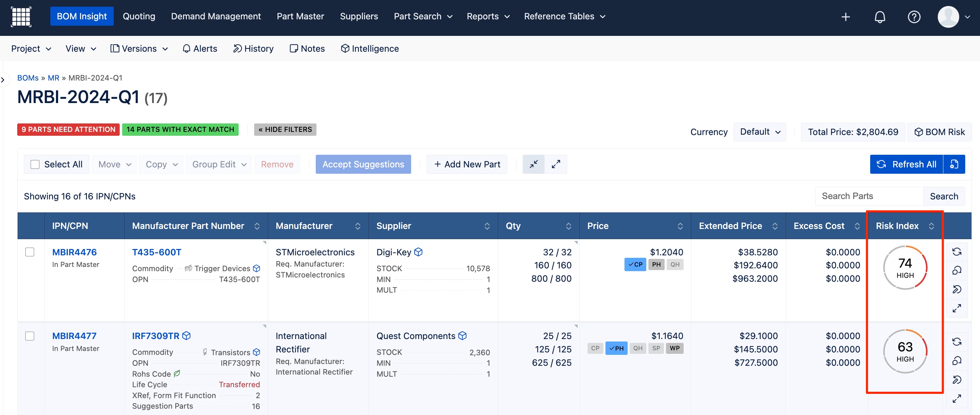The height and width of the screenshot is (415, 980).
Task: Select PH price option for IRF7309TR
Action: click(616, 349)
